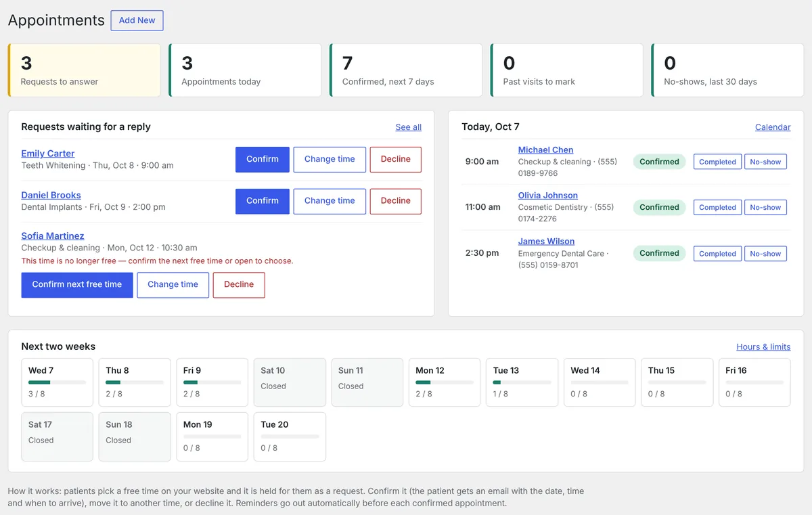Click James Wilson's Confirmed status badge
812x515 pixels.
tap(660, 253)
